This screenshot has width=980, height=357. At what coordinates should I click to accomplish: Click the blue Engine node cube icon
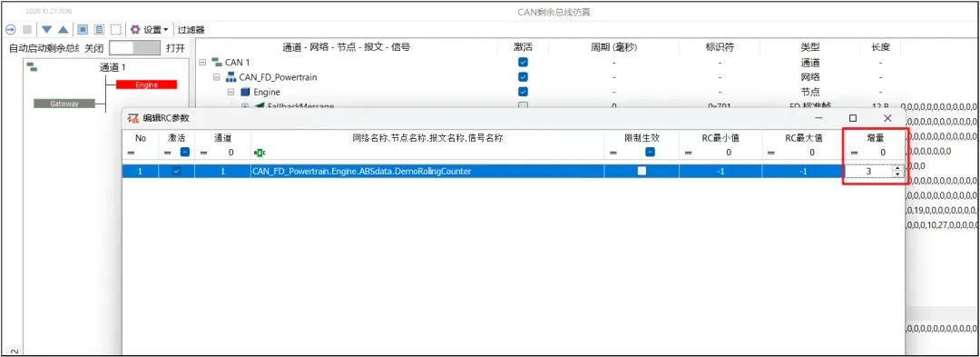click(245, 92)
